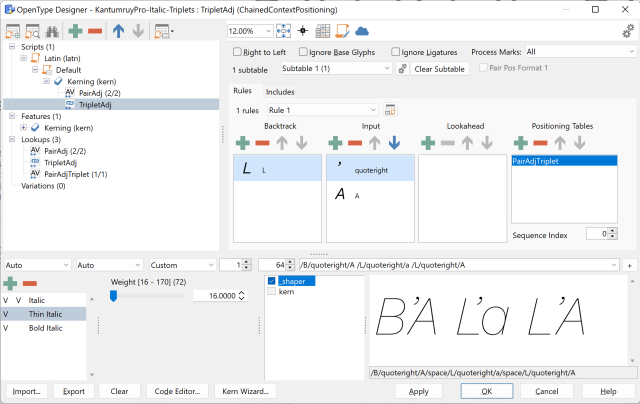Click the red remove button in top toolbar
Image resolution: width=640 pixels, height=404 pixels.
95,31
